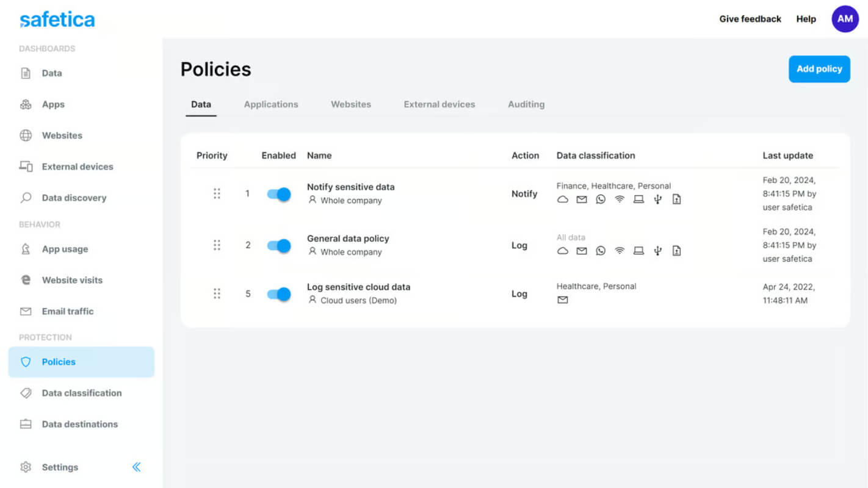The image size is (868, 488).
Task: Click the Enabled column header
Action: tap(278, 156)
